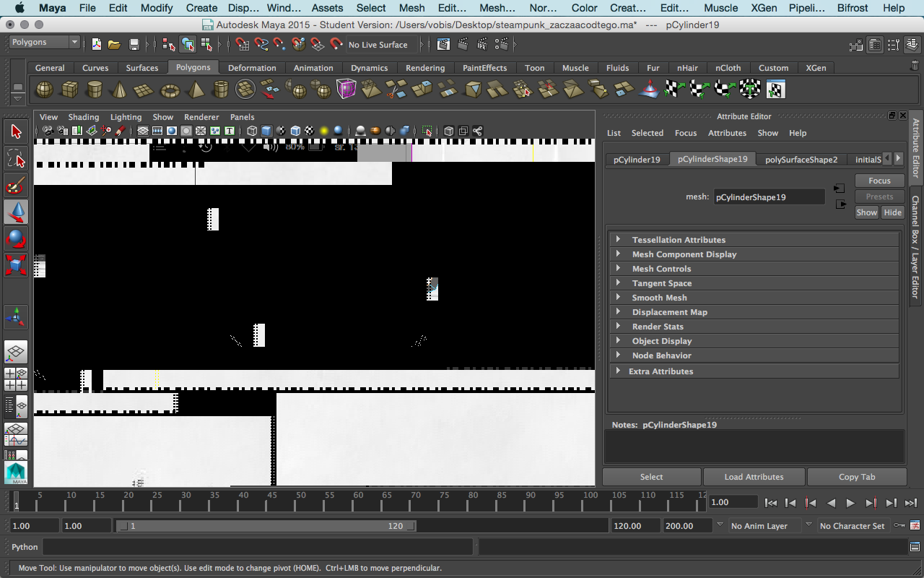Viewport: 924px width, 578px height.
Task: Expand Mesh Component Display section
Action: (755, 254)
